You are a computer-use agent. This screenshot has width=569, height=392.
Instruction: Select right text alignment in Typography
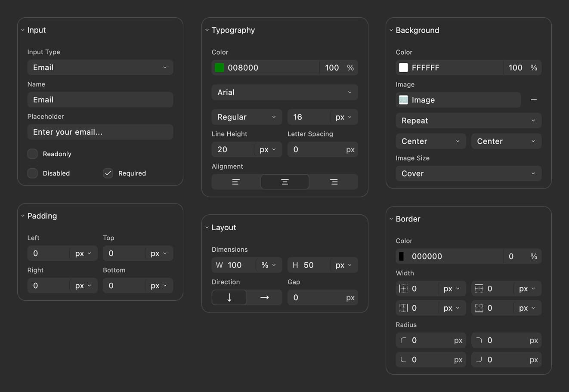pos(334,182)
